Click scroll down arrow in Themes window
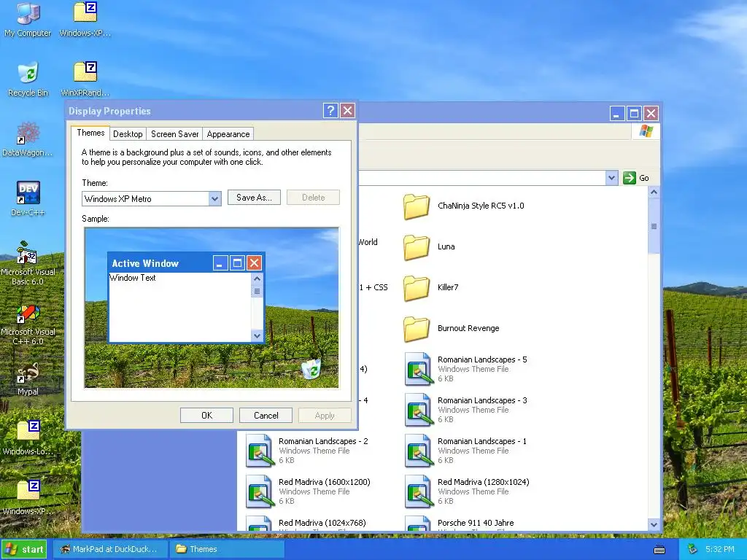The height and width of the screenshot is (560, 747). [654, 525]
